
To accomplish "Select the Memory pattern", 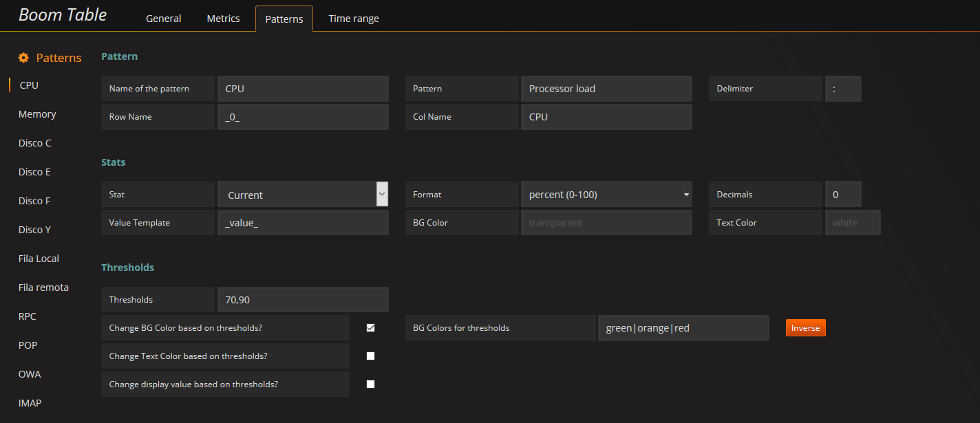I will 37,114.
